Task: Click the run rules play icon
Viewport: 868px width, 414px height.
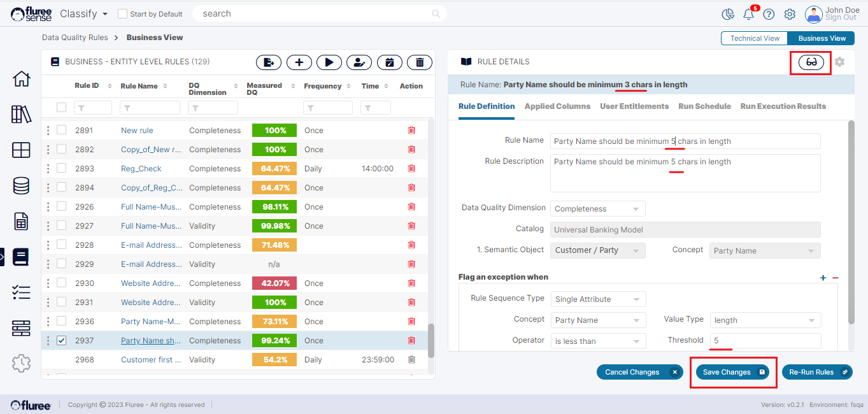Action: point(329,62)
